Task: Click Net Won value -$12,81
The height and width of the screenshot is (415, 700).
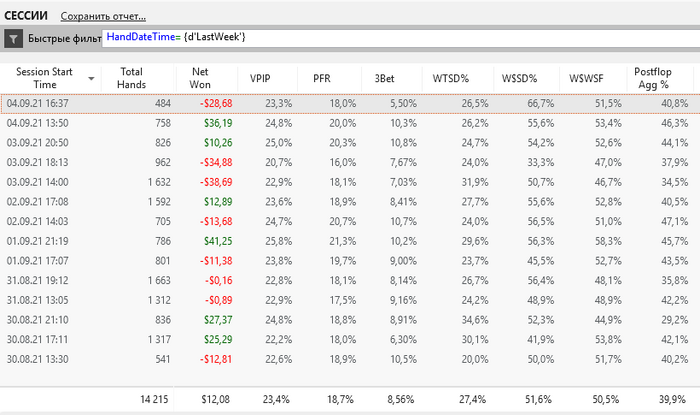Action: click(216, 359)
